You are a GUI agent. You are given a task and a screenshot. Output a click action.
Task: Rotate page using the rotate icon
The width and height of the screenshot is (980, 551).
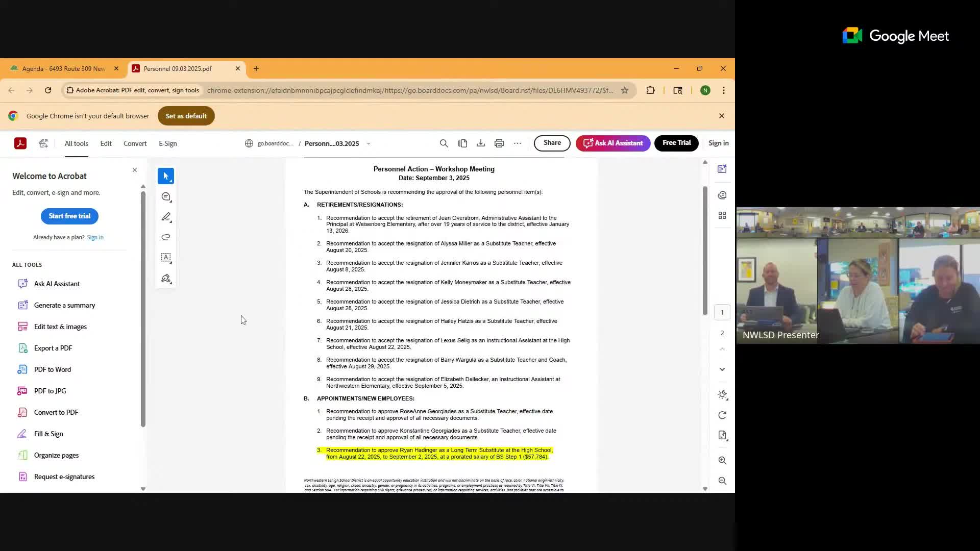click(722, 415)
